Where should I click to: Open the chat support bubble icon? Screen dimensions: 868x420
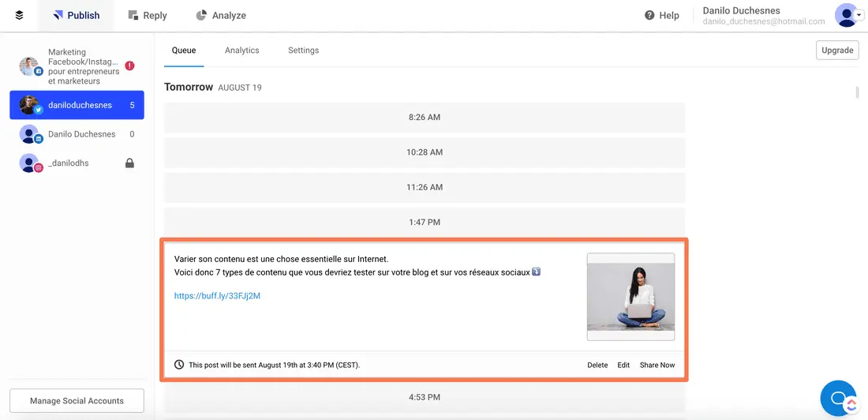pos(838,397)
